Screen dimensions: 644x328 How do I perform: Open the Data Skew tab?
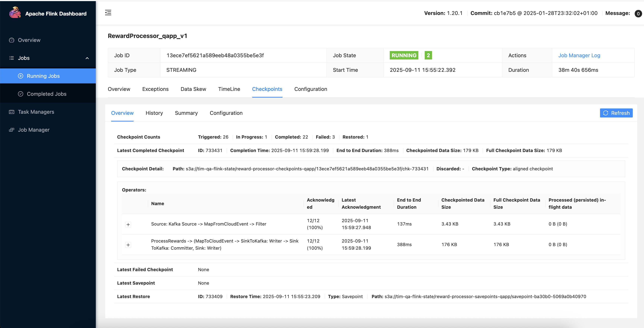193,89
